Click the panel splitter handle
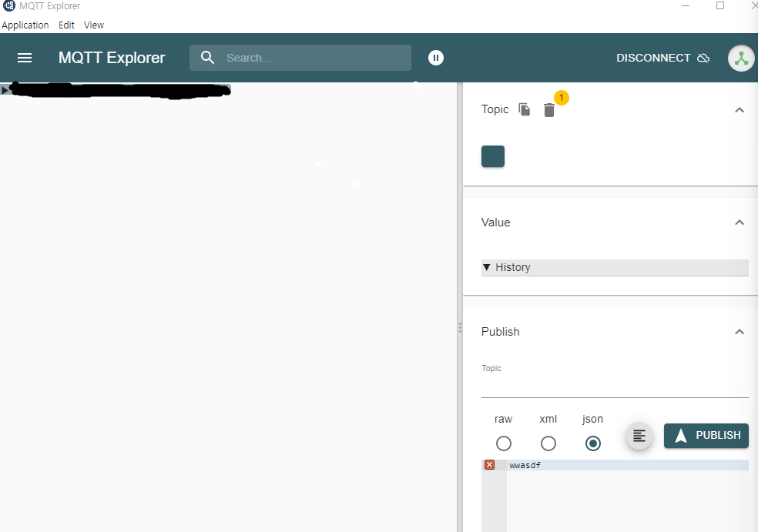 pyautogui.click(x=460, y=328)
